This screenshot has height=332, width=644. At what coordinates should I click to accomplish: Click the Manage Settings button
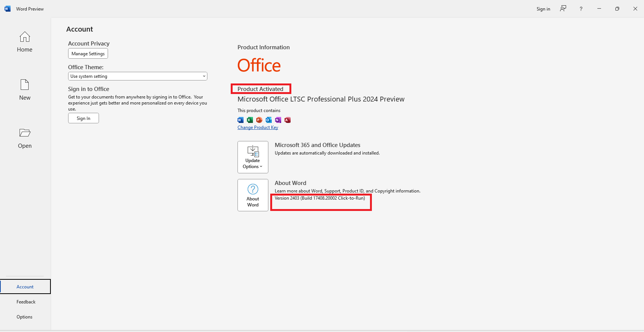coord(88,54)
